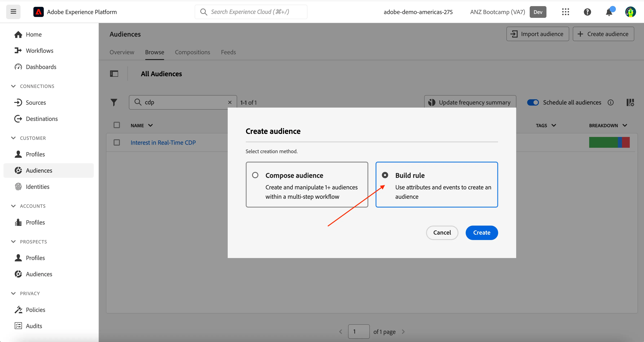Collapse the CONNECTIONS section
Screen dimensions: 644x342
click(x=14, y=86)
